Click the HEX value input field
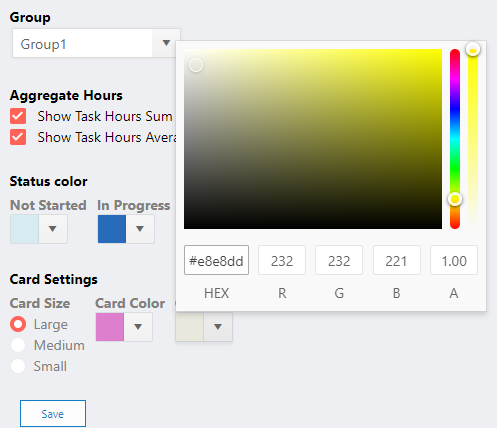This screenshot has width=497, height=428. click(216, 260)
